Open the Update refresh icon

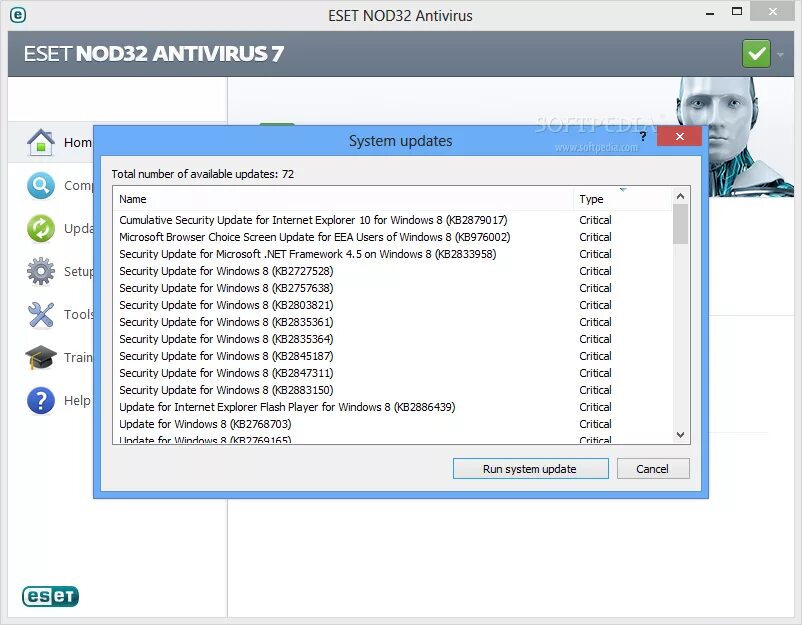(41, 228)
